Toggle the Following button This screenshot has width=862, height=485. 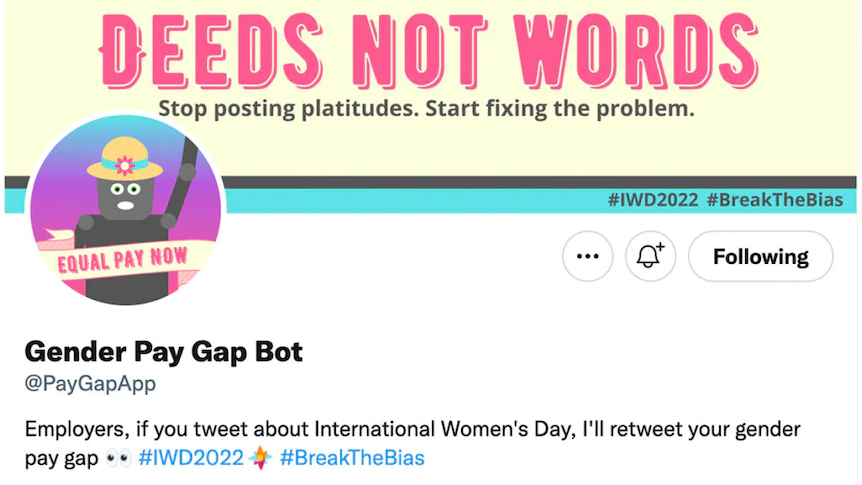point(761,256)
